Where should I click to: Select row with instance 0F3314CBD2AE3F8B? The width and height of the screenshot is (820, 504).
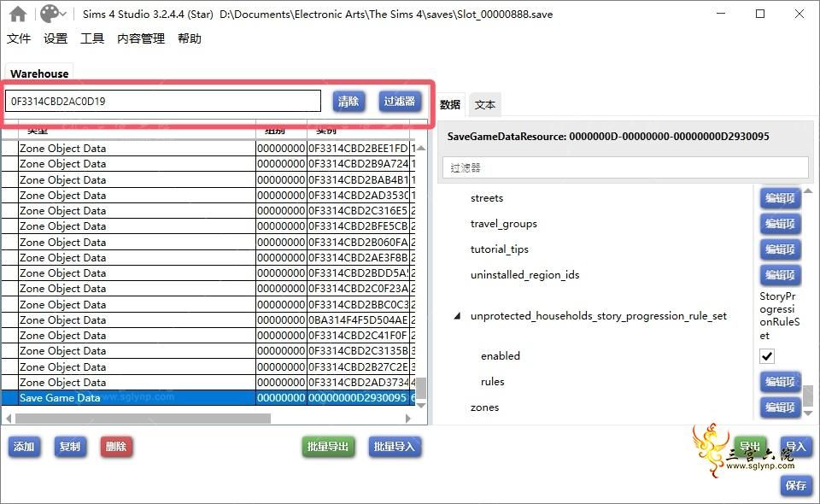pos(208,258)
